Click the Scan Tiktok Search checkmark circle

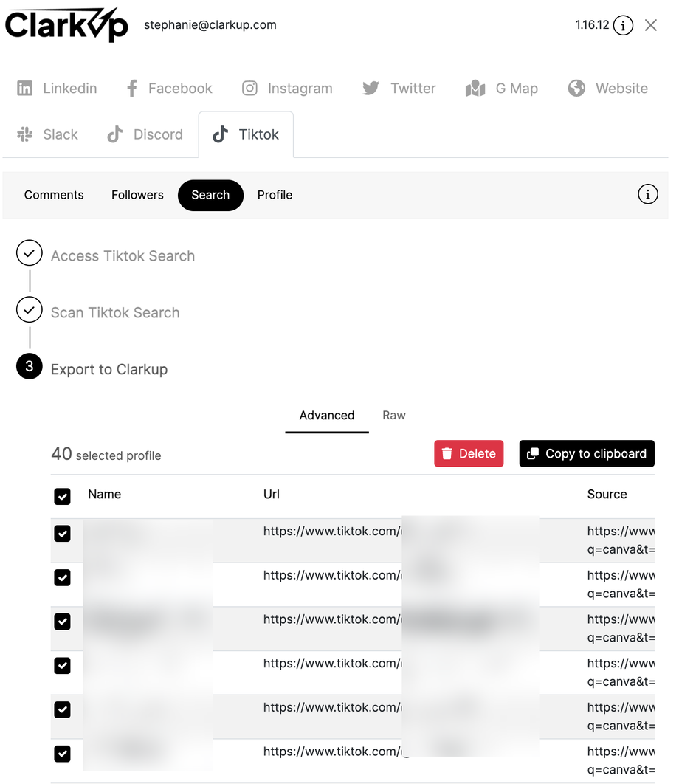click(30, 309)
